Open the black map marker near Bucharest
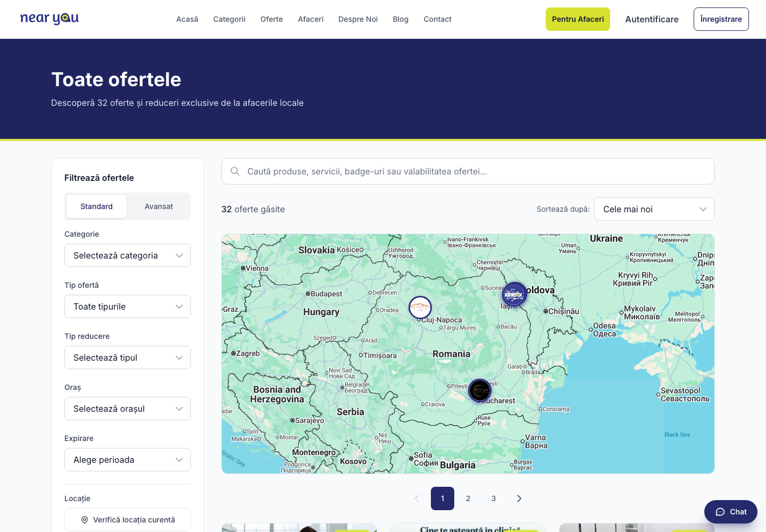 tap(480, 390)
